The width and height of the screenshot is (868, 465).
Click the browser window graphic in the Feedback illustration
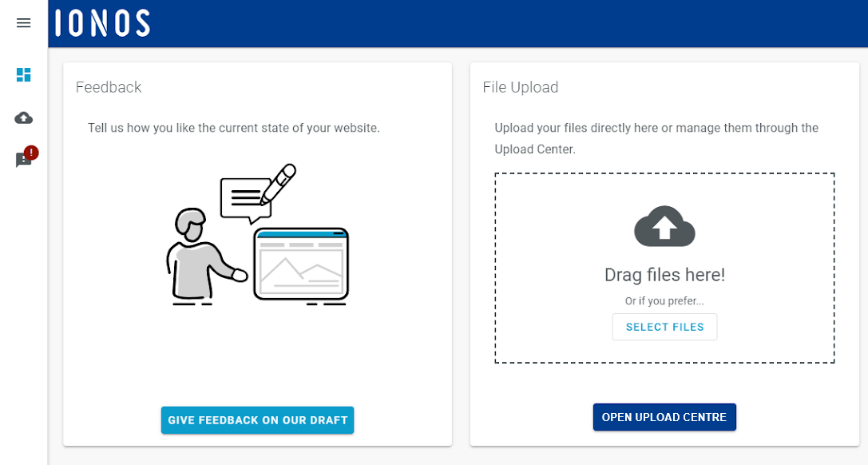(301, 264)
